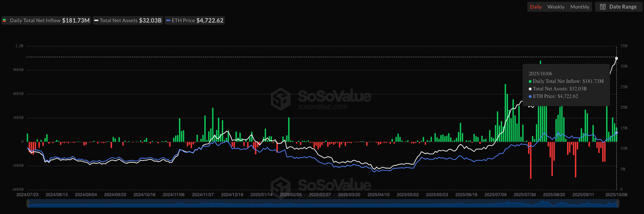Click the 2024/12/19 date label

click(232, 194)
